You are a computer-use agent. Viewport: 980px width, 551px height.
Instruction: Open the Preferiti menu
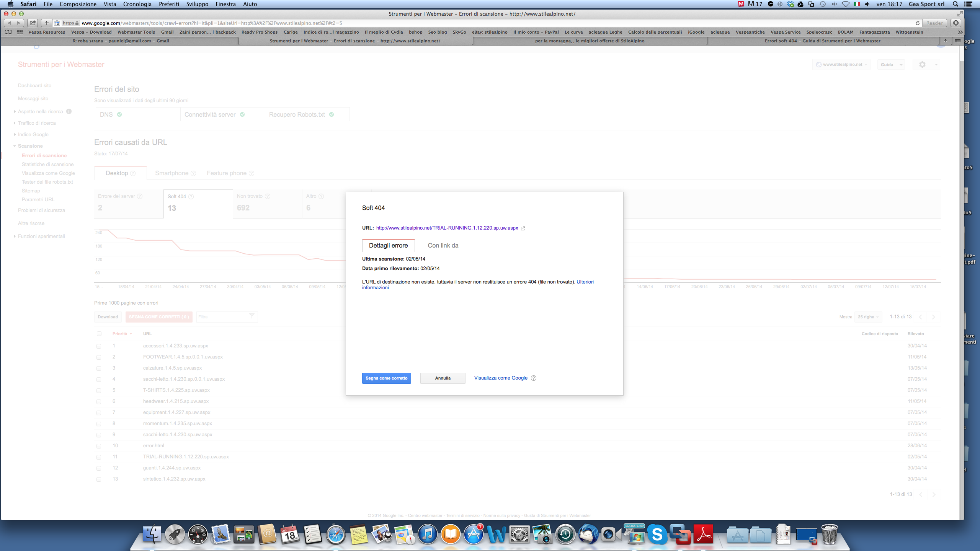coord(169,4)
